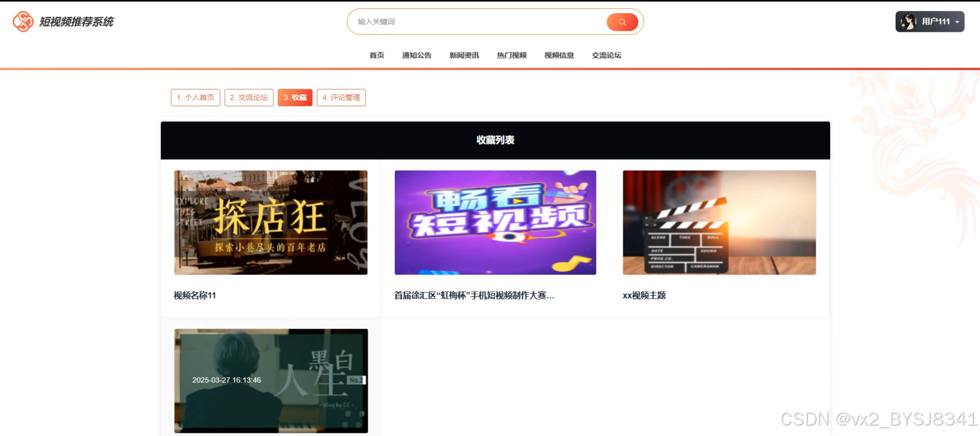This screenshot has height=436, width=980.
Task: Switch to the 1. 个人首页 tab
Action: point(195,97)
